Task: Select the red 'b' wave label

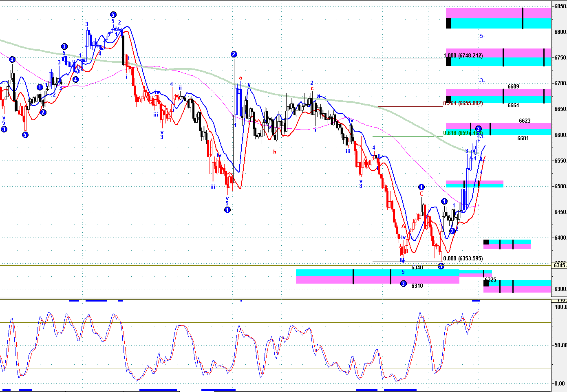Action: tap(275, 152)
